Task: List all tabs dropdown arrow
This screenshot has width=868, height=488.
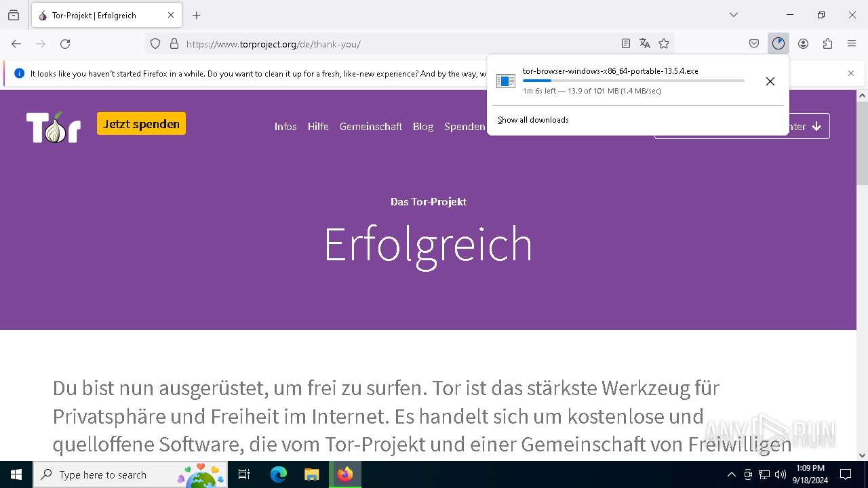Action: tap(734, 15)
